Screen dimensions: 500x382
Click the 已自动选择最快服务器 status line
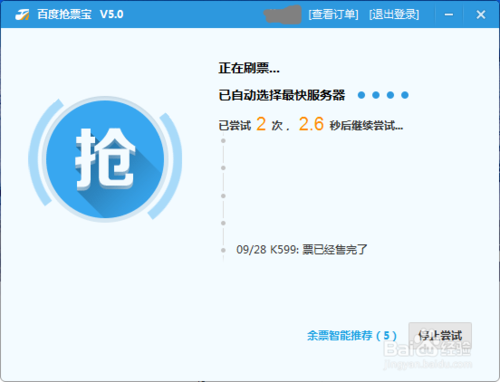click(x=282, y=95)
